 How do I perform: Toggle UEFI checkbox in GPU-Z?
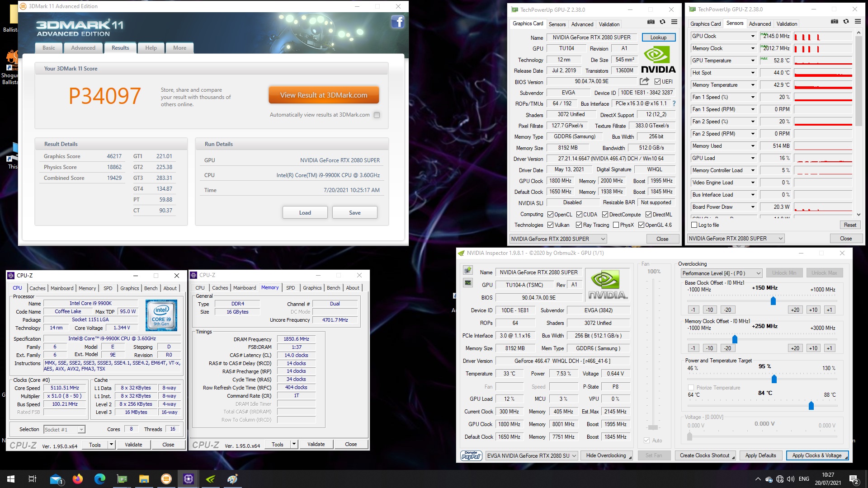point(657,82)
